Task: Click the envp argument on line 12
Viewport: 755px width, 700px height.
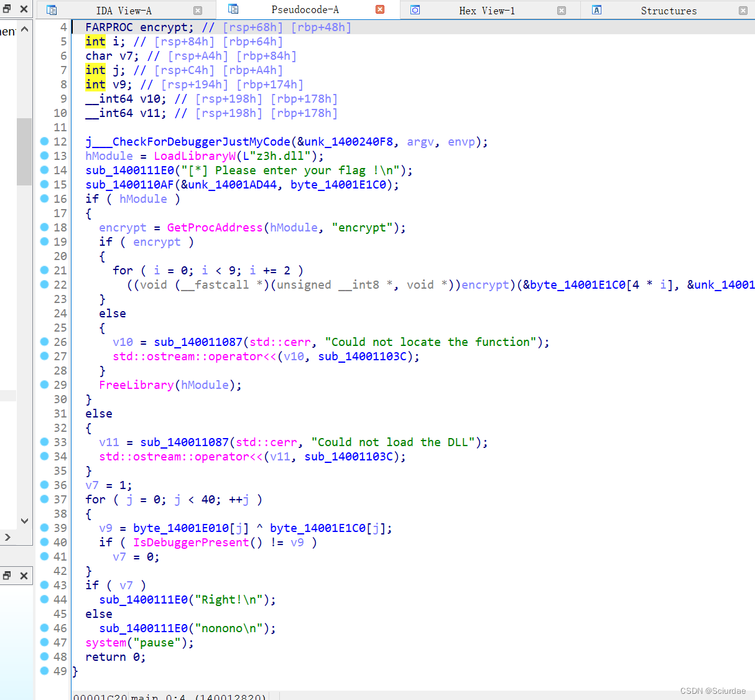Action: 461,142
